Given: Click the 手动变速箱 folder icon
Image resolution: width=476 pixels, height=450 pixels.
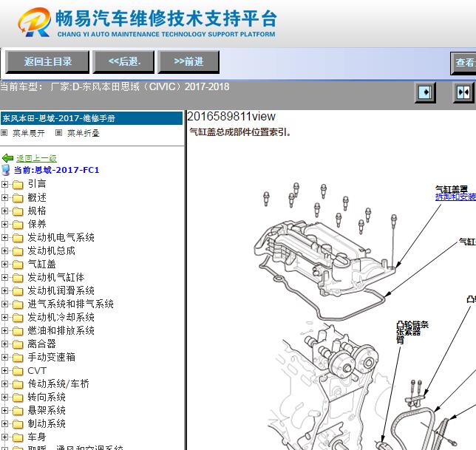Looking at the screenshot, I should point(18,358).
